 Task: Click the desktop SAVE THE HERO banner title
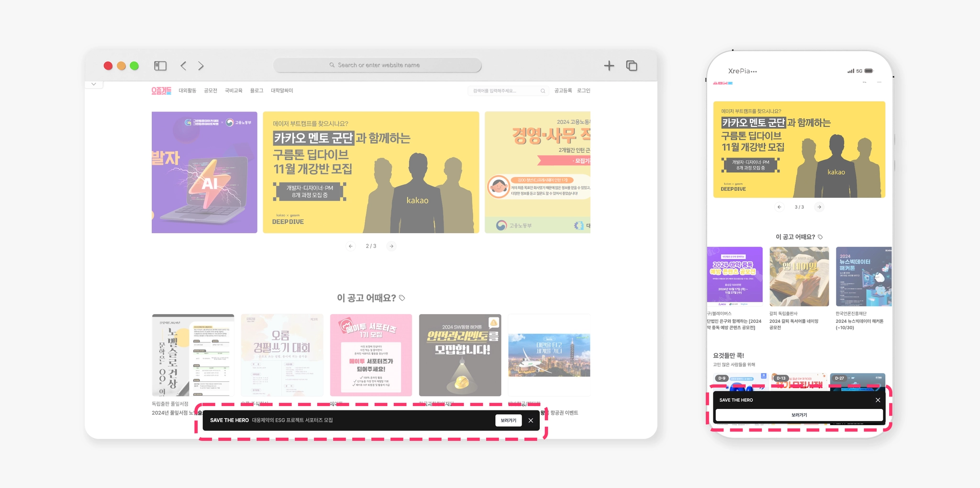[x=229, y=420]
